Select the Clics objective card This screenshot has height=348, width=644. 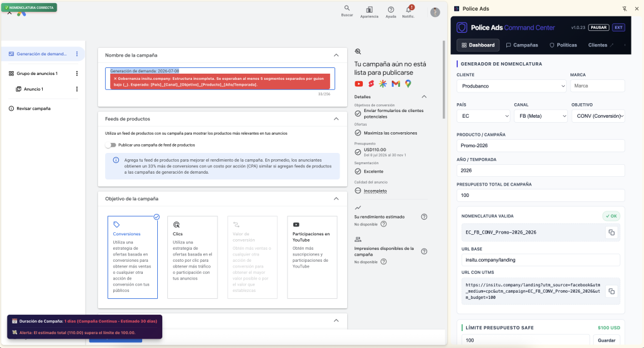pyautogui.click(x=192, y=257)
